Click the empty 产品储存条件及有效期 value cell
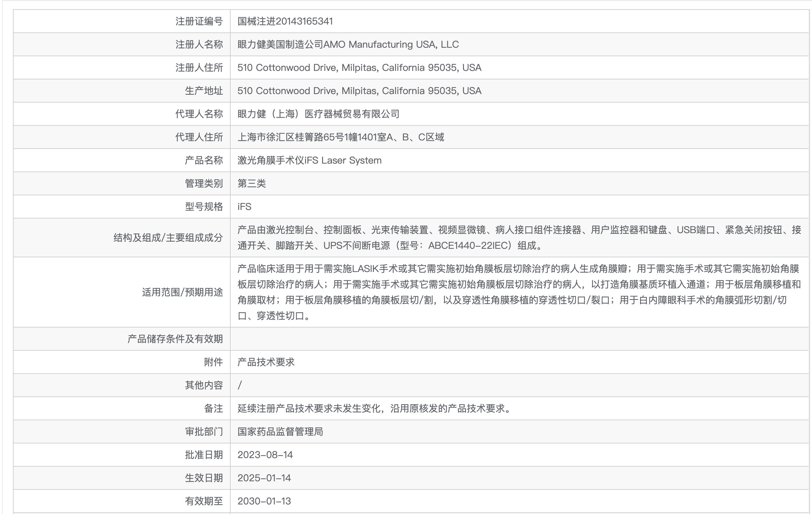 pyautogui.click(x=519, y=339)
